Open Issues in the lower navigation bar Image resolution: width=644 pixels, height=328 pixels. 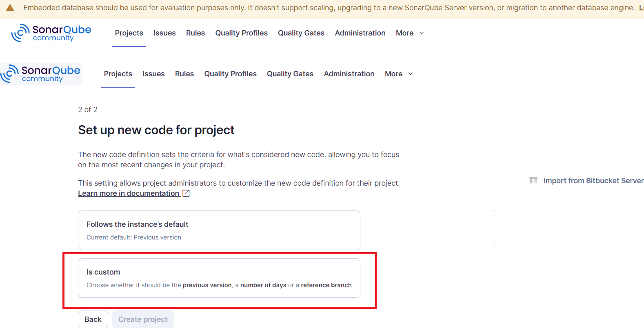click(153, 74)
